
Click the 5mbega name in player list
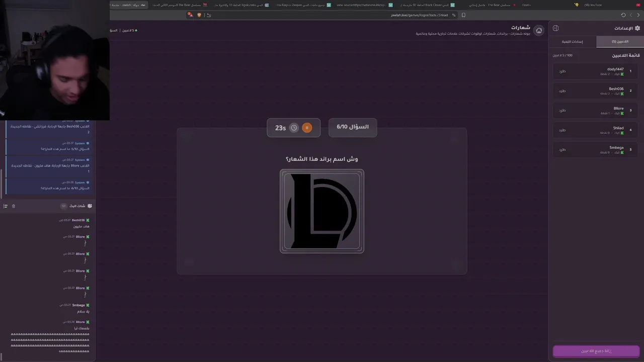point(617,147)
